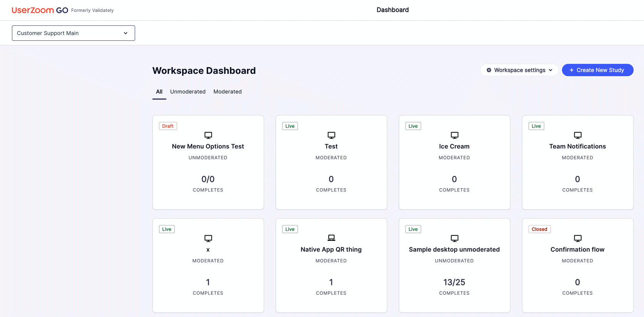Switch to the Unmoderated tab
The height and width of the screenshot is (317, 644).
[188, 92]
